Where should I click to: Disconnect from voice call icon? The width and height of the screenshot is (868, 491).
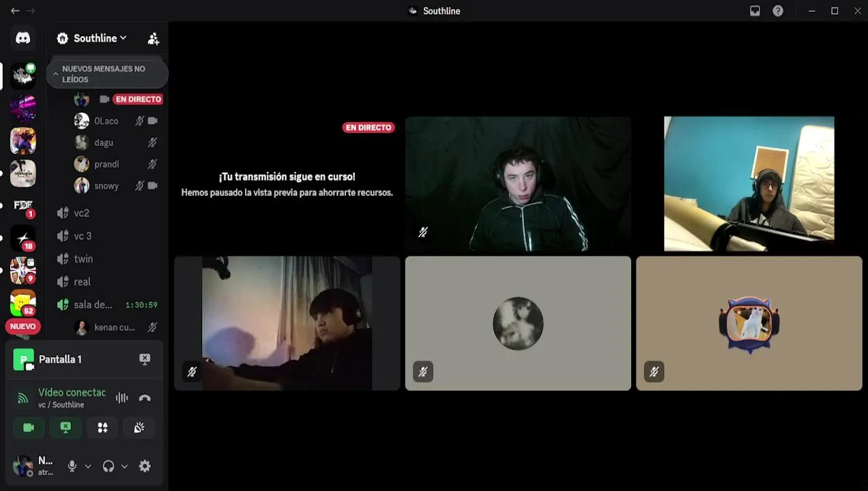(x=145, y=398)
